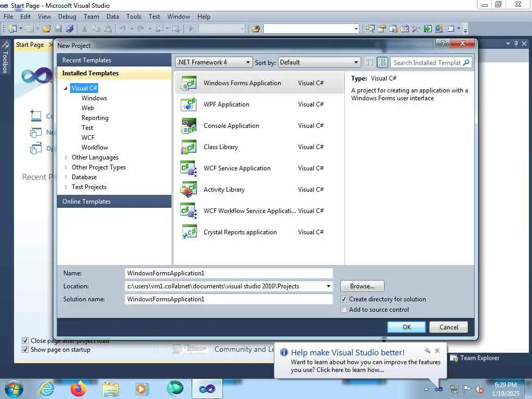Open the toolbar find combo box dropdown
Screen dimensions: 532x399
coord(356,29)
